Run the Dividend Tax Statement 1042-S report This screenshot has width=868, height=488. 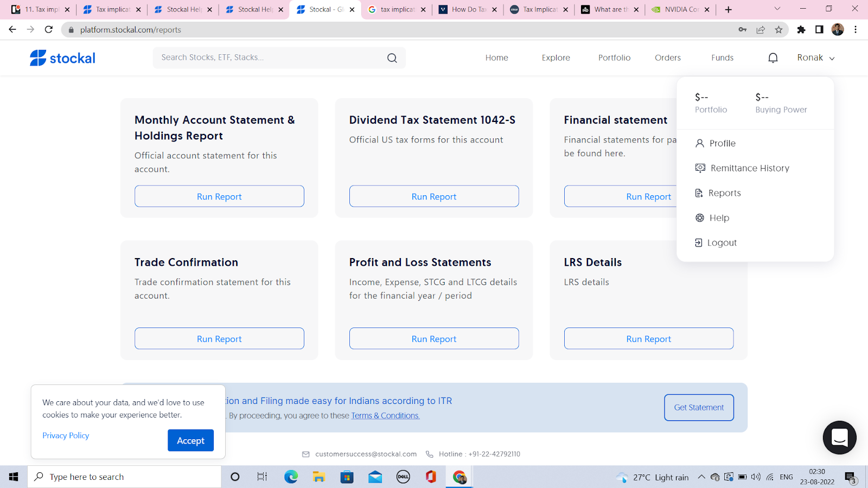coord(434,196)
